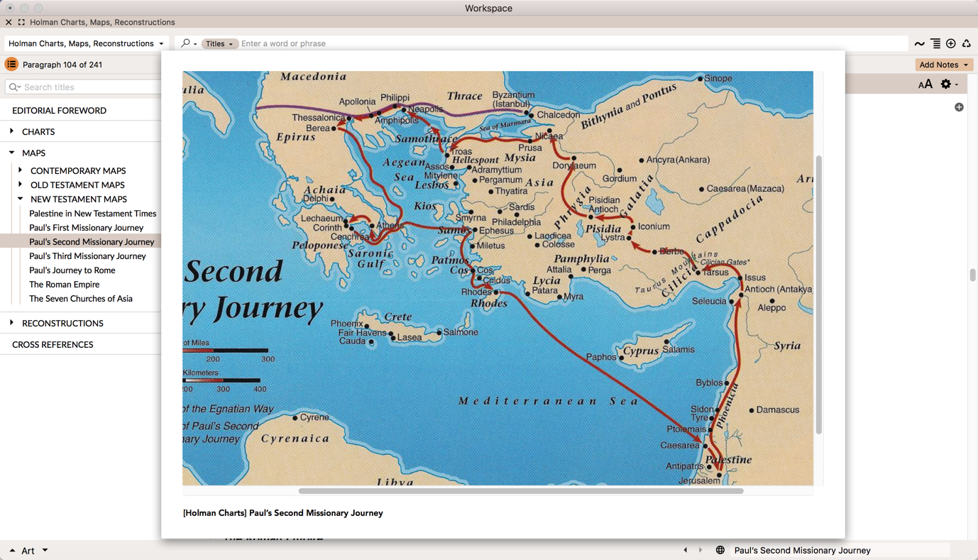Click the Paul's Second Missionary Journey status field

[840, 550]
